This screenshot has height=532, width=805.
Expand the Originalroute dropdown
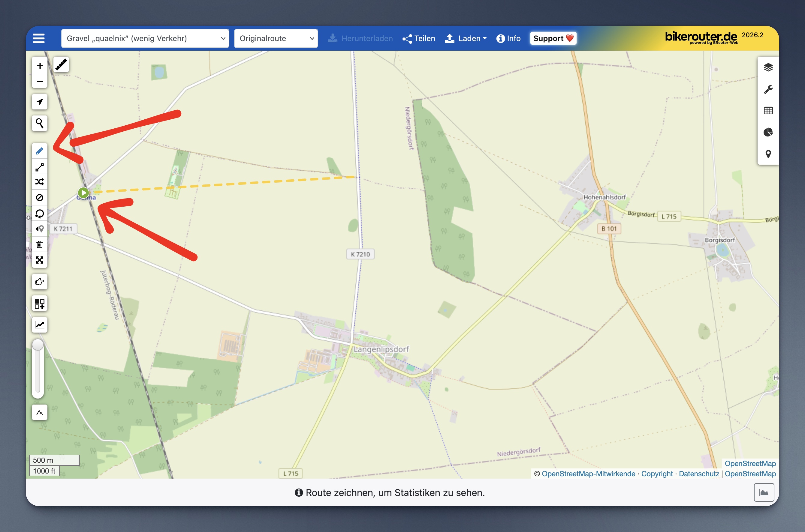pos(276,38)
